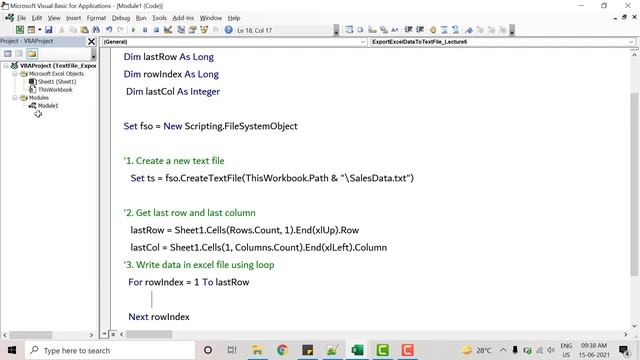Click the taskbar search box
Image resolution: width=640 pixels, height=360 pixels.
[110, 350]
